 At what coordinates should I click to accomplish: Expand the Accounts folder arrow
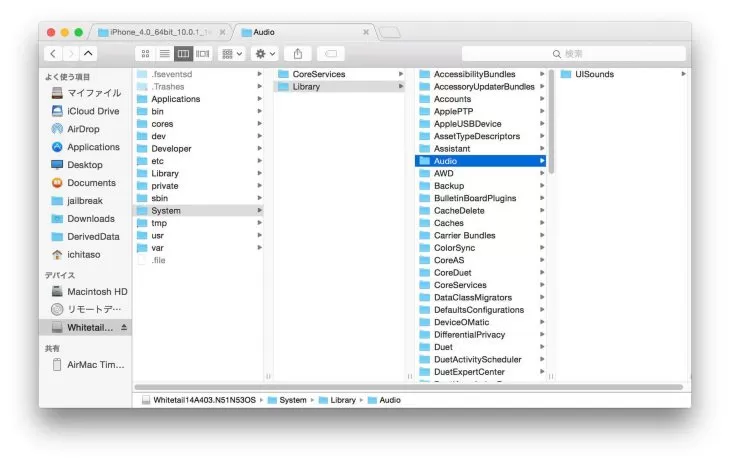coord(542,99)
